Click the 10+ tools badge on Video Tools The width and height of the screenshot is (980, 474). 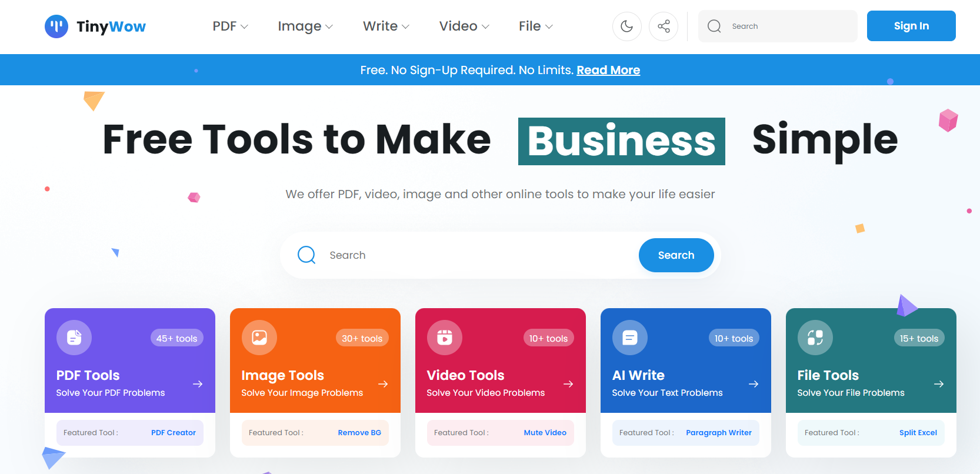click(x=548, y=338)
